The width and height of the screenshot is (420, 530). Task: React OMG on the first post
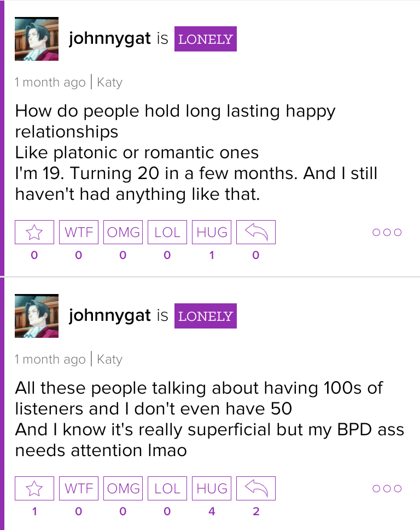click(x=123, y=232)
